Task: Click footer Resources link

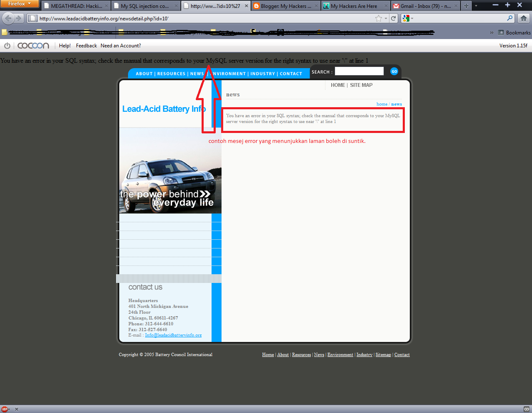Action: click(x=301, y=355)
